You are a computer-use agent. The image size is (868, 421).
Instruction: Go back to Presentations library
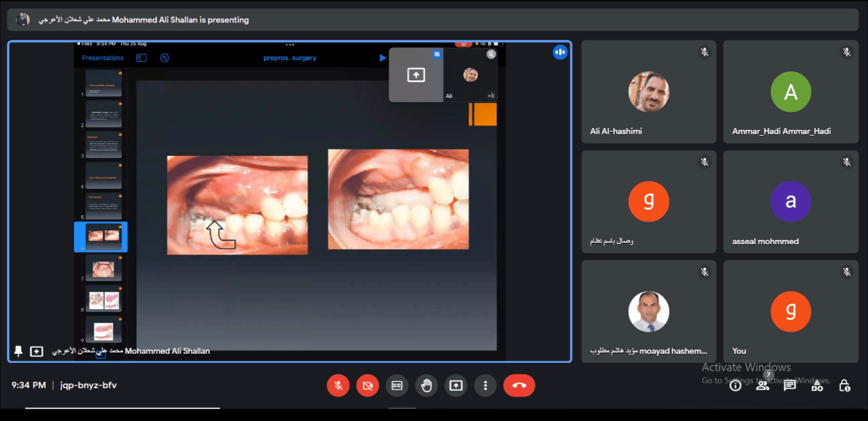tap(102, 58)
